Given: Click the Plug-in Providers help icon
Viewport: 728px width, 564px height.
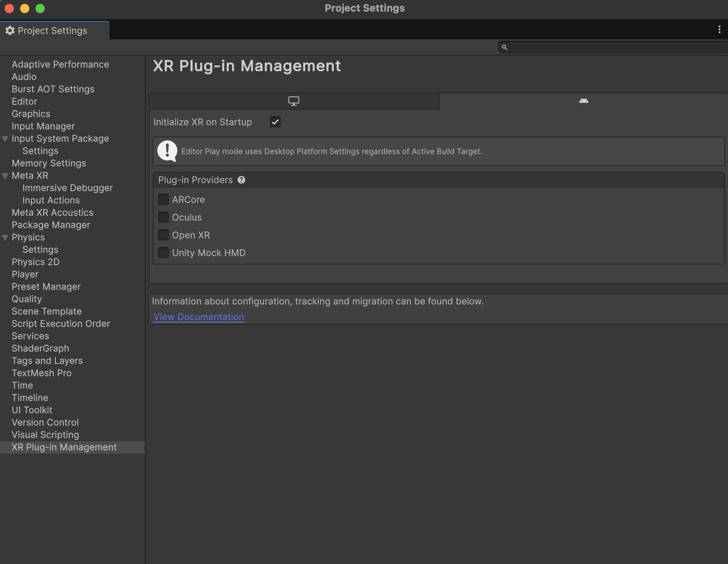Looking at the screenshot, I should 241,180.
